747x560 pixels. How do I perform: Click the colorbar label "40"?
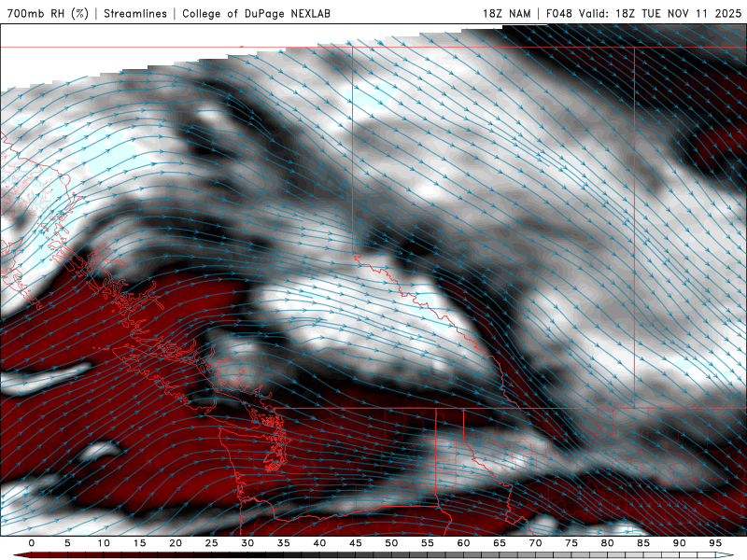319,543
